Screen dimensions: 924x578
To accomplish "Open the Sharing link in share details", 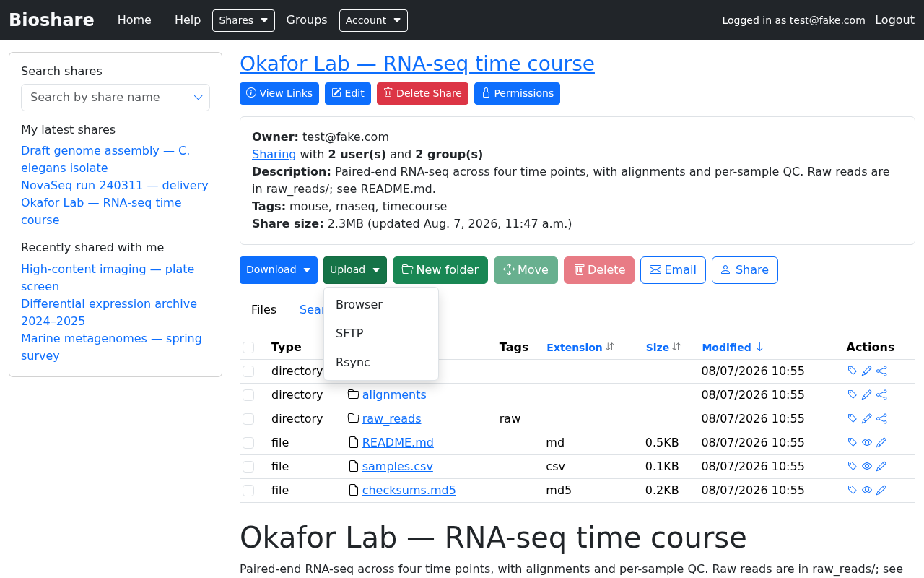I will pos(274,155).
